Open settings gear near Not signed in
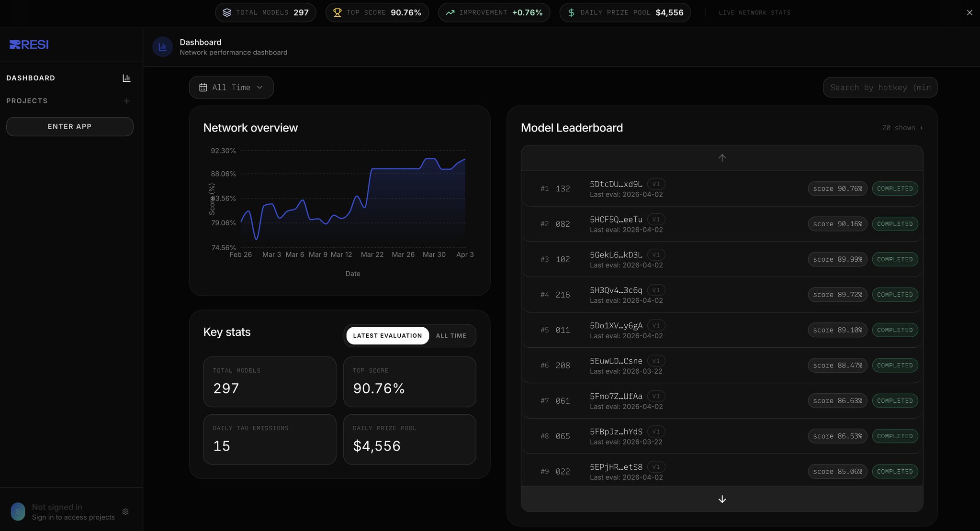 click(125, 512)
